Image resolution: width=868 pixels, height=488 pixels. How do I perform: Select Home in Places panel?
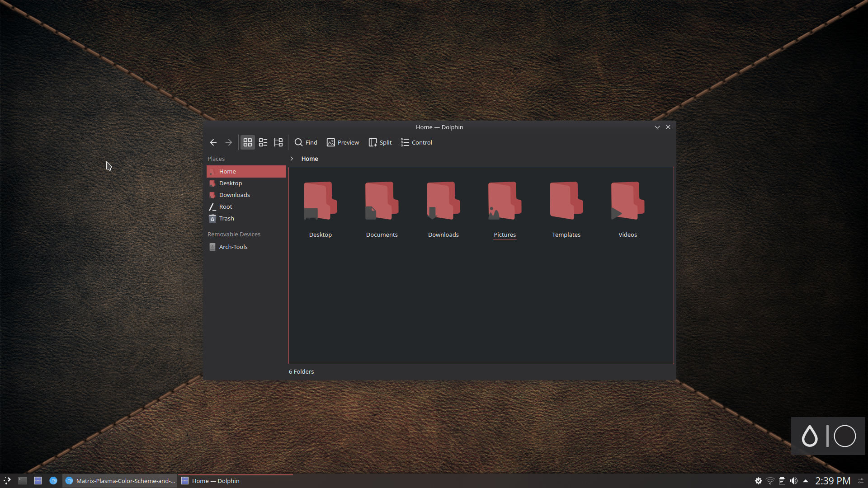point(246,171)
